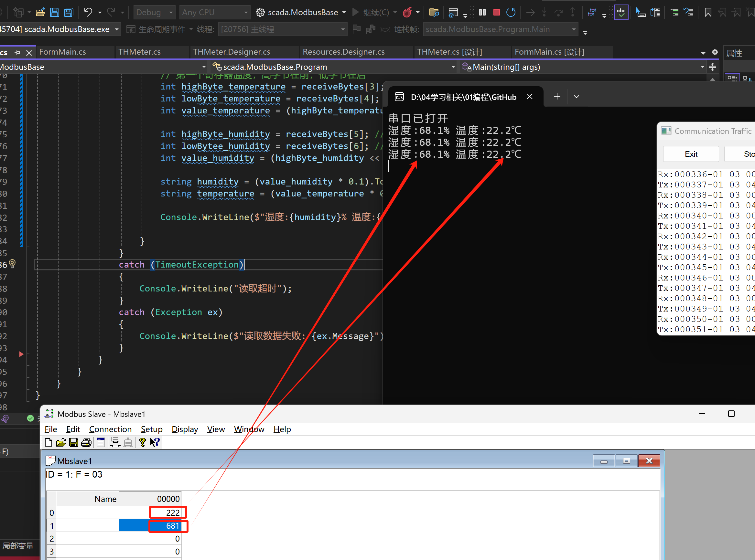Click the uncomment selected lines icon

coord(688,13)
